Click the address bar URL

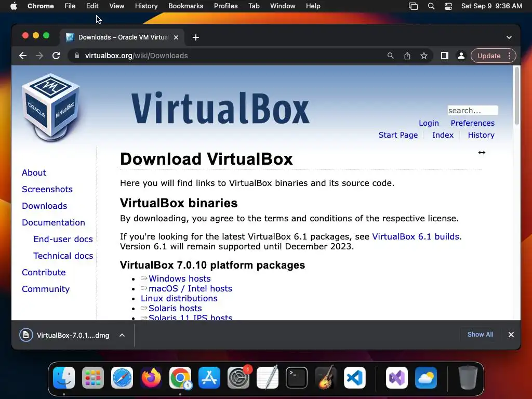click(137, 56)
